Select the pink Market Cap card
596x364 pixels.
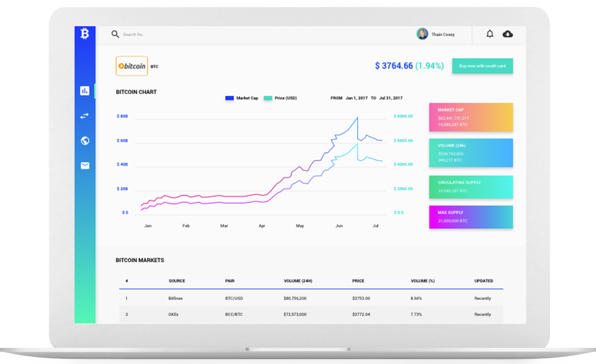(x=470, y=117)
